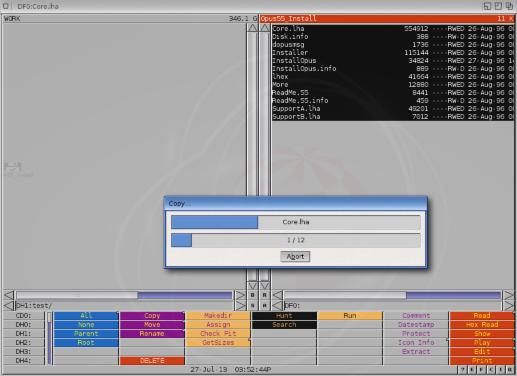Click the right pane horizontal slider

pyautogui.click(x=392, y=295)
